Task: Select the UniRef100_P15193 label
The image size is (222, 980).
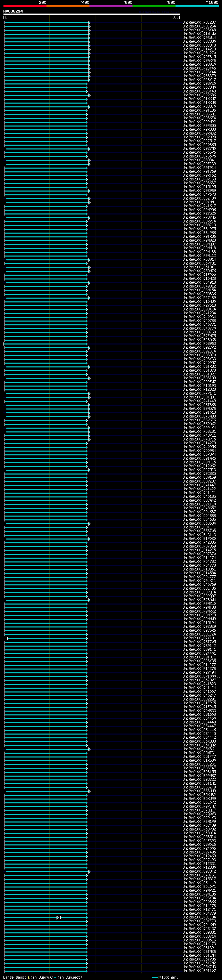Action: click(199, 386)
